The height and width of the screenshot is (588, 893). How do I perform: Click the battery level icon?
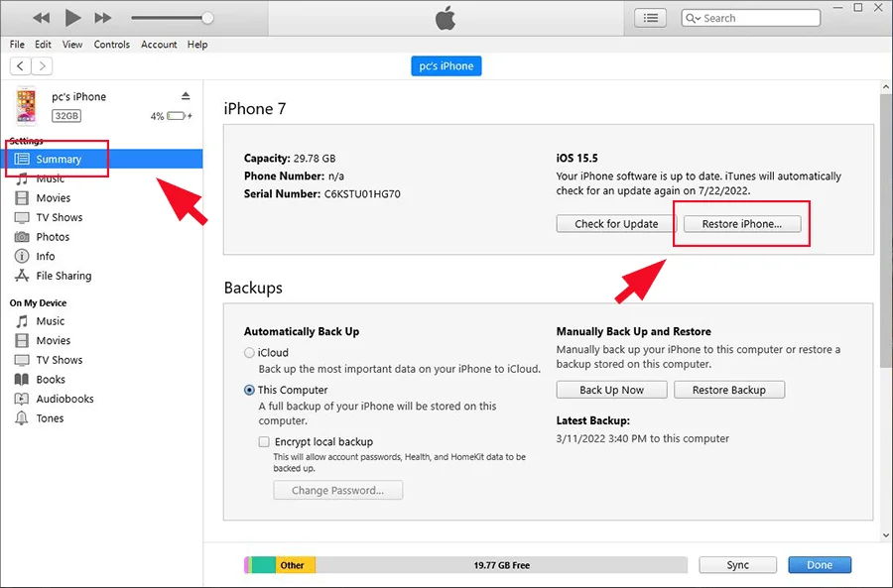point(176,116)
